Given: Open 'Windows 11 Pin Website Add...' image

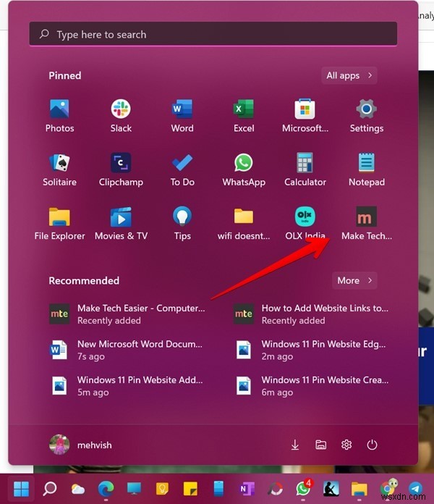Looking at the screenshot, I should click(x=128, y=386).
